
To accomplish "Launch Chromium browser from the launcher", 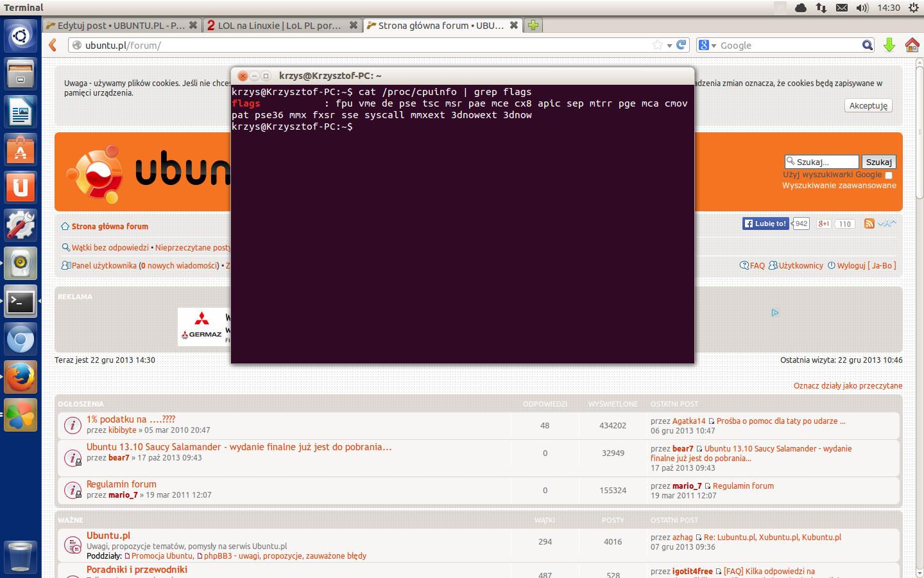I will [x=21, y=340].
